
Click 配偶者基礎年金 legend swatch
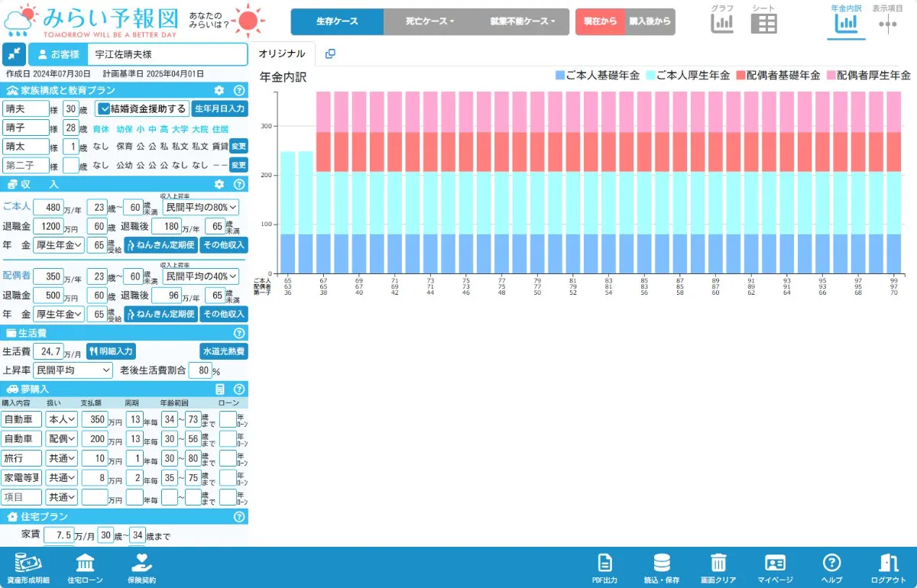pyautogui.click(x=741, y=76)
